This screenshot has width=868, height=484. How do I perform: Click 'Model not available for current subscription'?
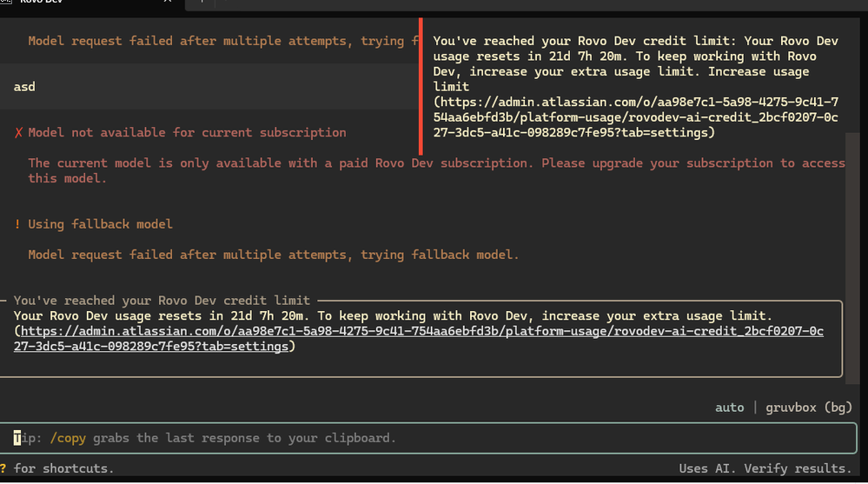187,133
